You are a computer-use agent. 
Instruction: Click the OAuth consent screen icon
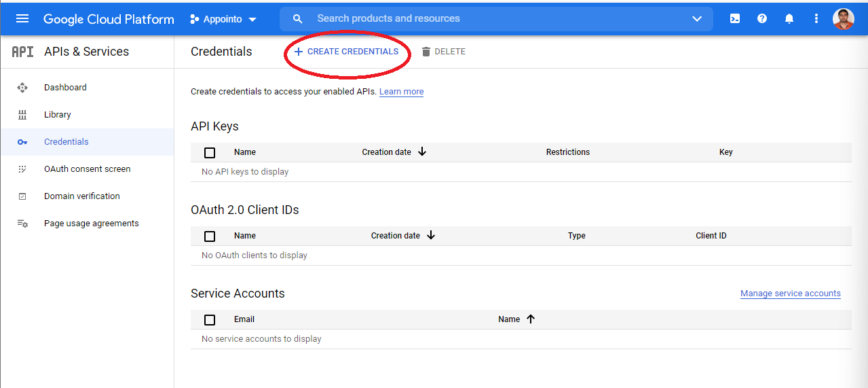pos(22,169)
